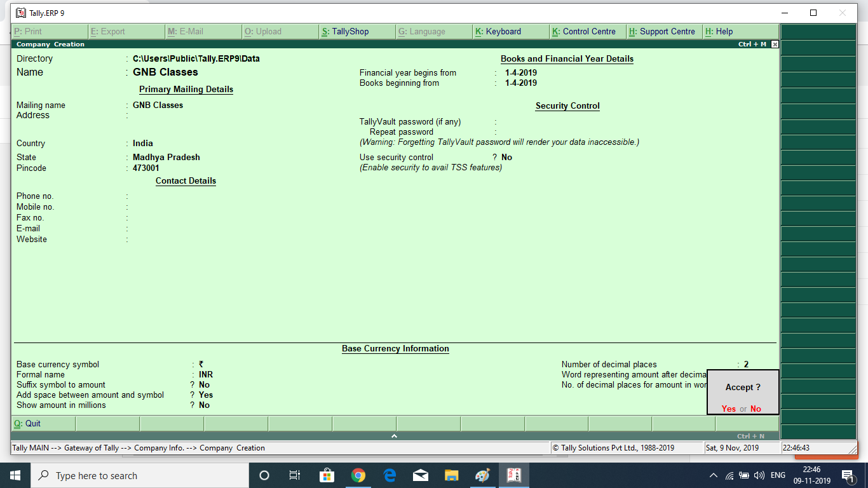Click Mobile no. label

coord(36,207)
